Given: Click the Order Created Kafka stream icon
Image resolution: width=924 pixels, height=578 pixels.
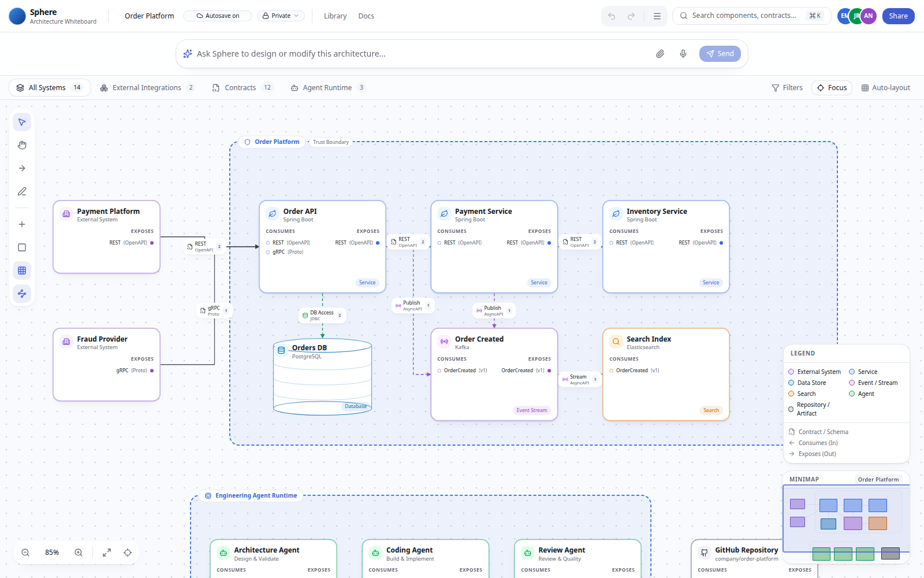Looking at the screenshot, I should coord(444,342).
